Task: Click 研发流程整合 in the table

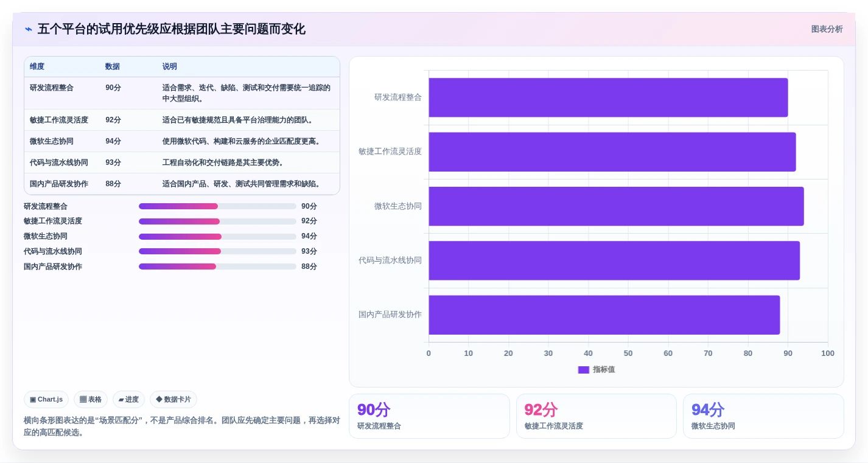Action: 52,88
